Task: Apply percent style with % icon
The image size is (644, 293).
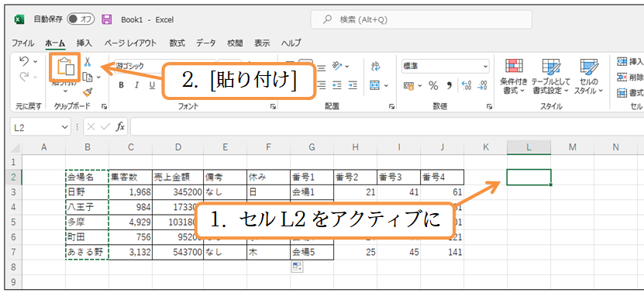Action: [433, 85]
